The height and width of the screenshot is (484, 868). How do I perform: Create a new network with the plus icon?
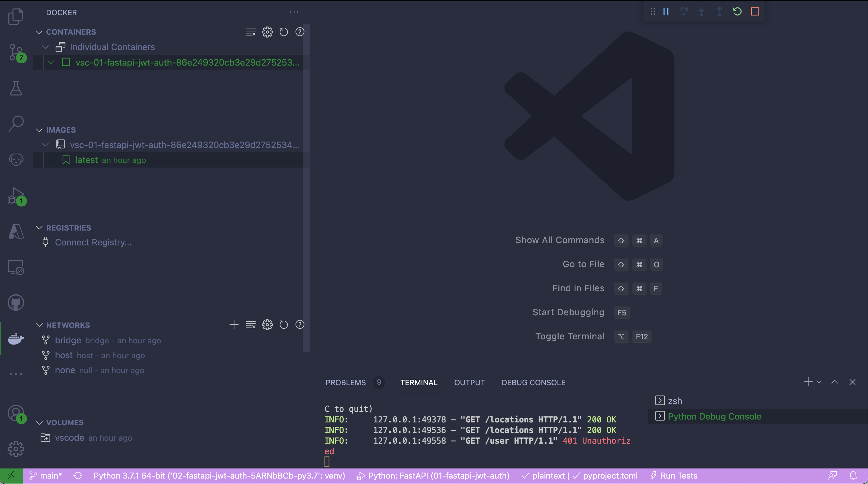234,325
